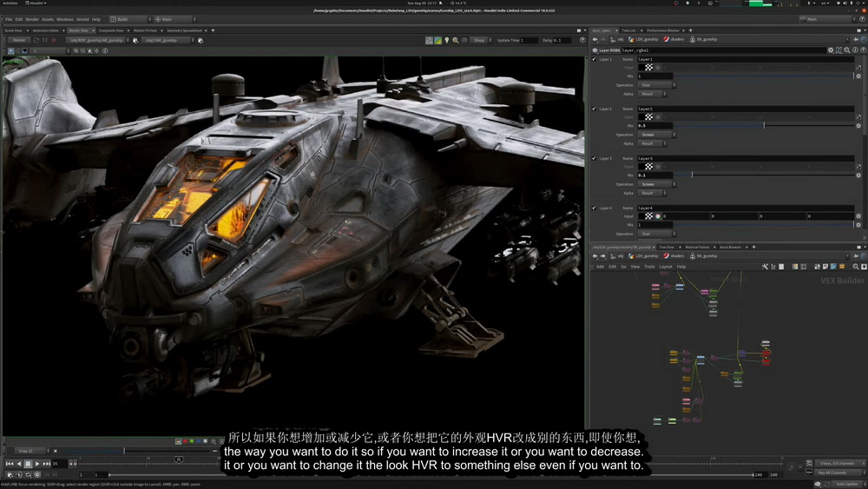Open Layer 3 Alpha dropdown set to Result
This screenshot has width=868, height=489.
pos(652,194)
